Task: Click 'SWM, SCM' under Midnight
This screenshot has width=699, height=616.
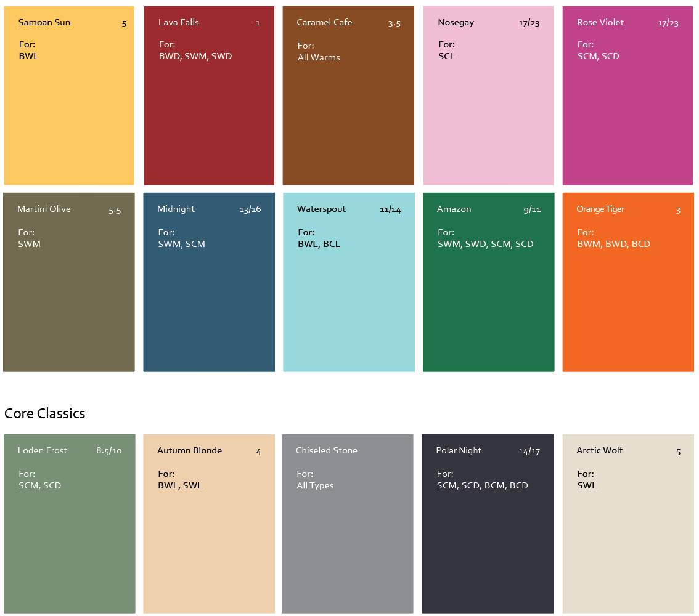Action: tap(181, 244)
